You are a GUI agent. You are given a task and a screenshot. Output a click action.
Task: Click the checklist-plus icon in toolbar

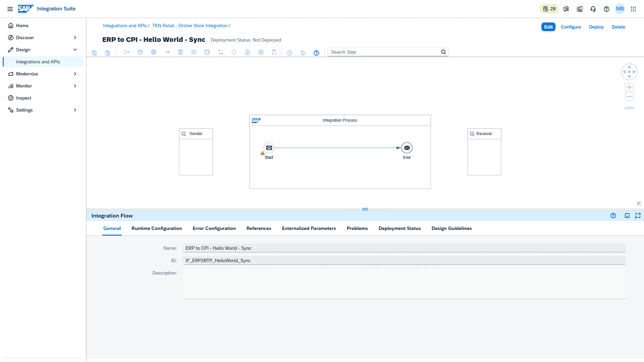(x=127, y=52)
